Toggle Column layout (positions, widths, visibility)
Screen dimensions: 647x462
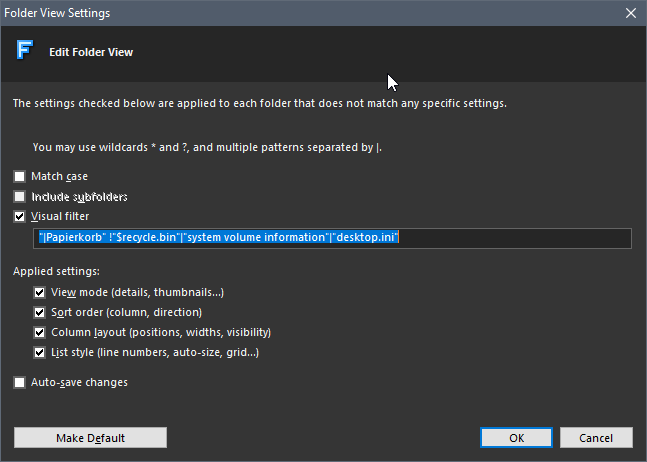pyautogui.click(x=40, y=332)
